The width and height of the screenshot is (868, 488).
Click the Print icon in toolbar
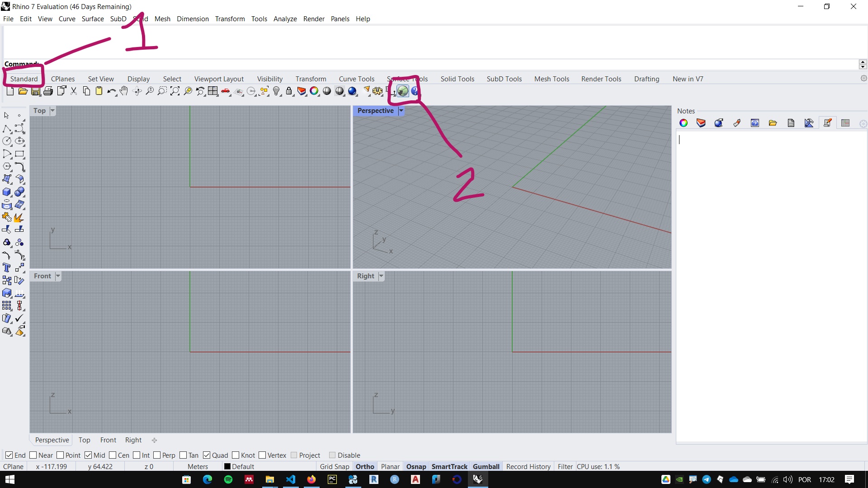pyautogui.click(x=48, y=91)
